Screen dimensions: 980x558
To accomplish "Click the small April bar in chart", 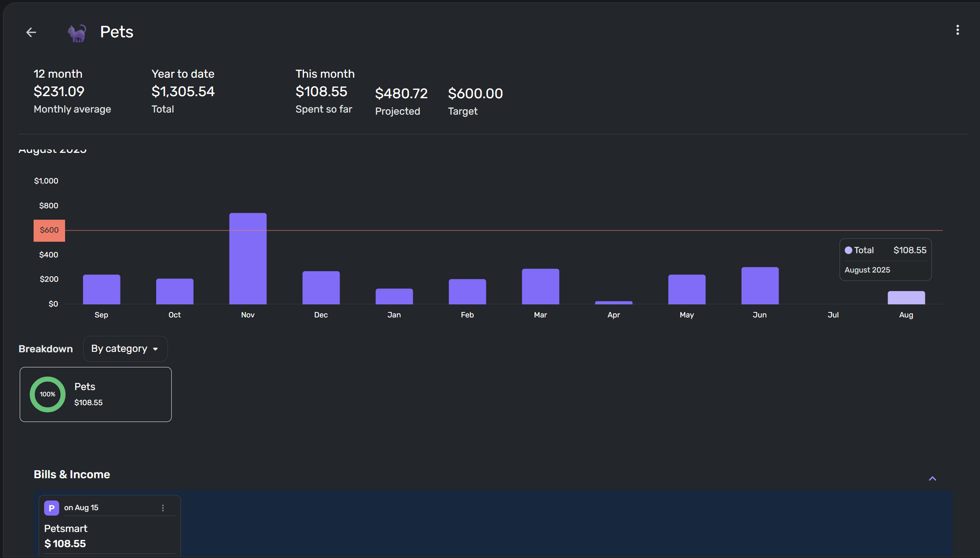I will point(613,302).
